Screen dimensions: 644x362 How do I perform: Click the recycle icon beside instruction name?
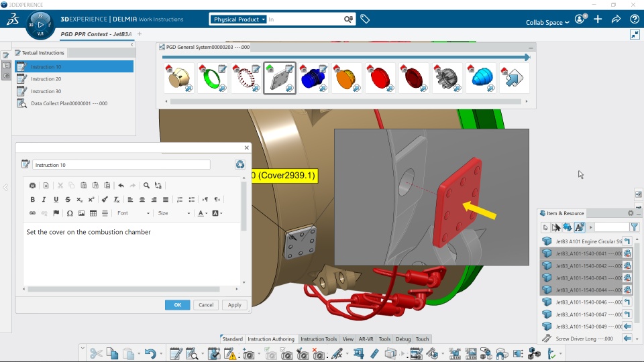click(x=240, y=165)
